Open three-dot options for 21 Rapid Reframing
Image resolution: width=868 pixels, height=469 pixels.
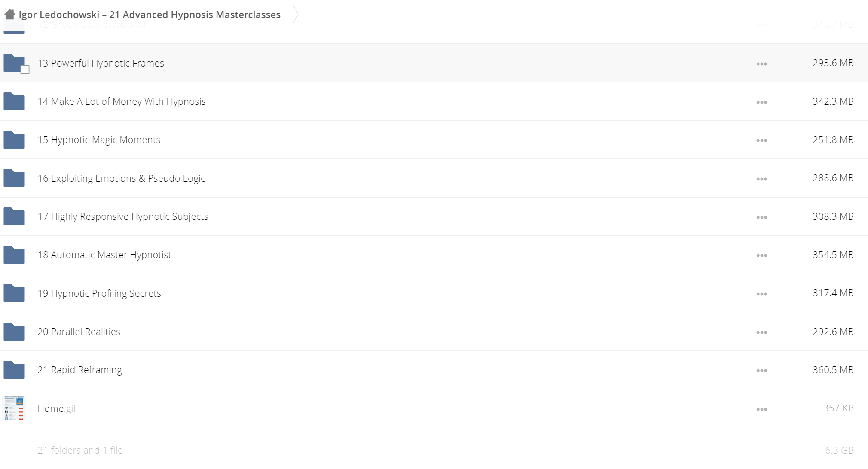762,371
